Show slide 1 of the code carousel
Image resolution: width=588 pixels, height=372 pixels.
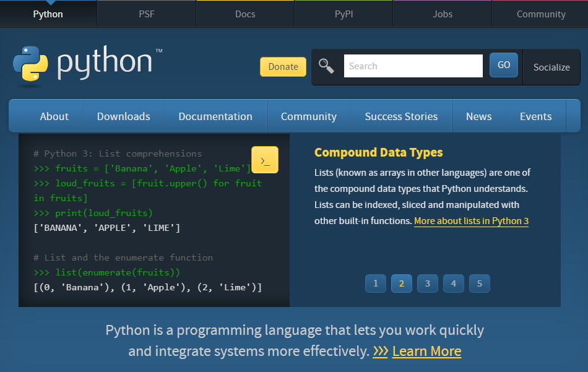coord(375,283)
